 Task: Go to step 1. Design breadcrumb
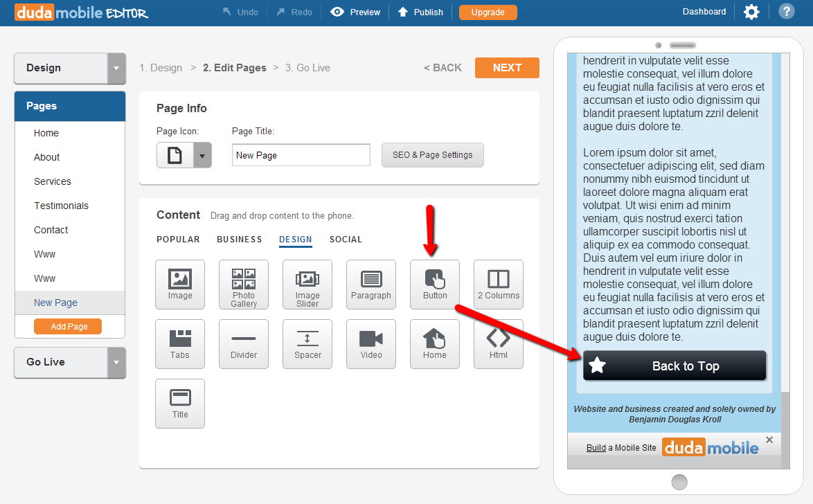pyautogui.click(x=161, y=68)
